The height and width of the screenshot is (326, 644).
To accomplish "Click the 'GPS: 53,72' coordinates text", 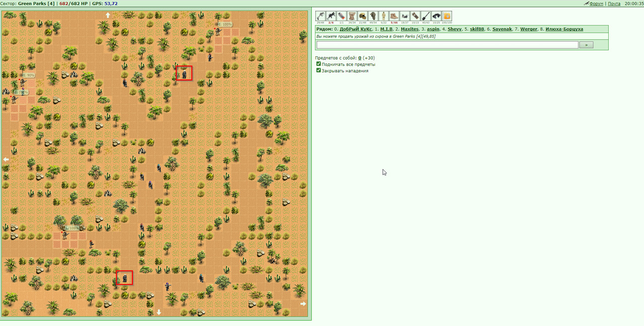I will coord(105,4).
